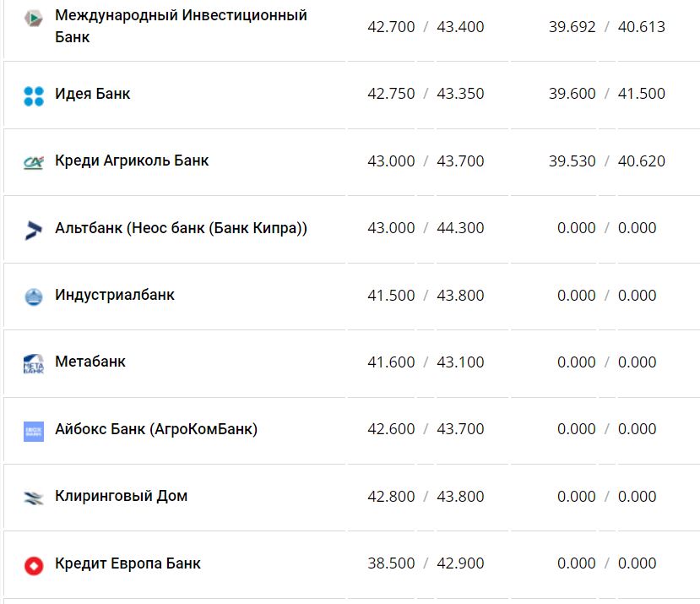Click the Альтбанк logo icon
700x604 pixels.
pos(33,229)
